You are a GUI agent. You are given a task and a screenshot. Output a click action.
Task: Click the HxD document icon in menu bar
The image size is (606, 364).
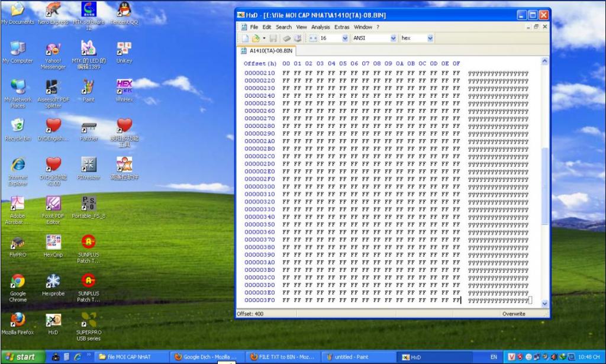point(244,27)
